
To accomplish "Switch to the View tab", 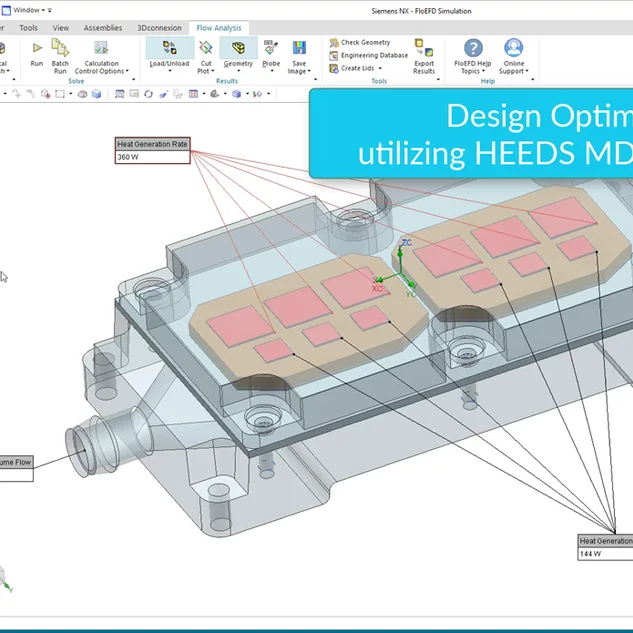I will coord(61,28).
